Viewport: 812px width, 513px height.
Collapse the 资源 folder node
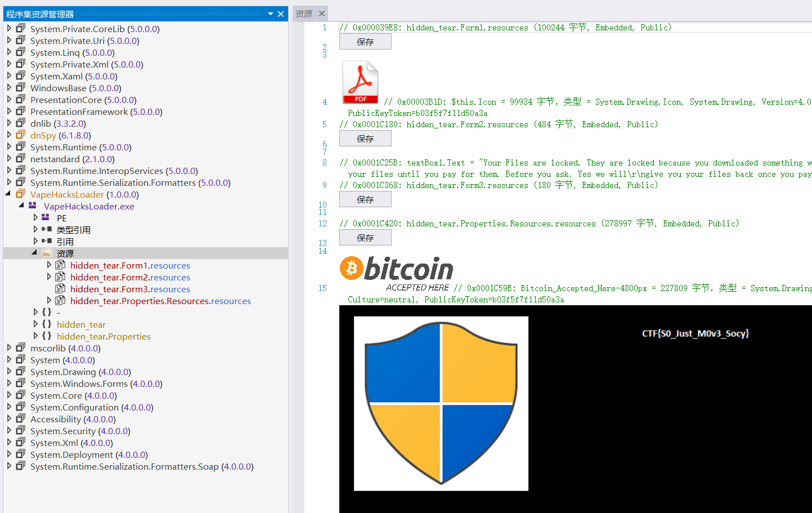pos(34,253)
